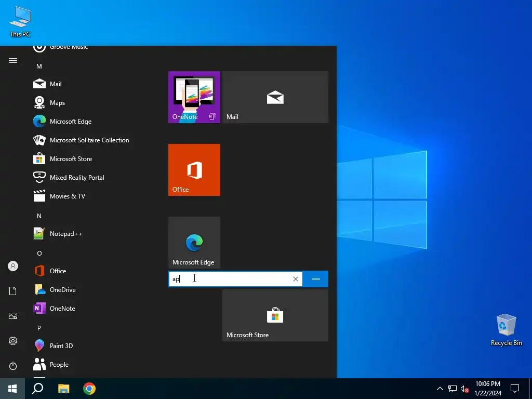The width and height of the screenshot is (532, 399).
Task: Open the clock showing 10:06 PM
Action: (488, 389)
